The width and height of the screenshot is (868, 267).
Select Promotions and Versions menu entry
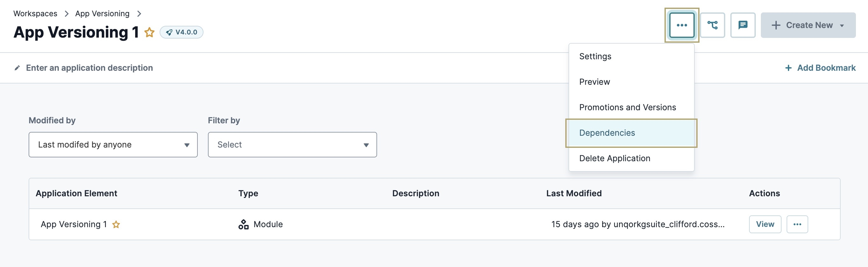(627, 107)
